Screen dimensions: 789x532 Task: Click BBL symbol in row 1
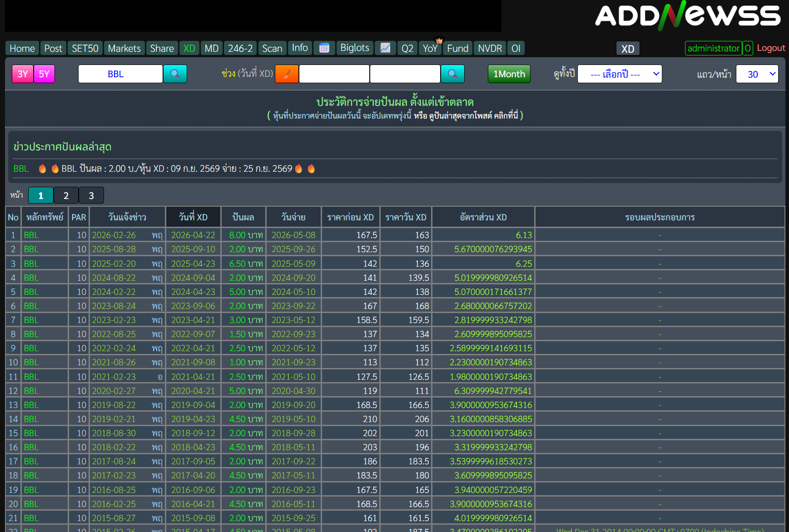pyautogui.click(x=31, y=235)
